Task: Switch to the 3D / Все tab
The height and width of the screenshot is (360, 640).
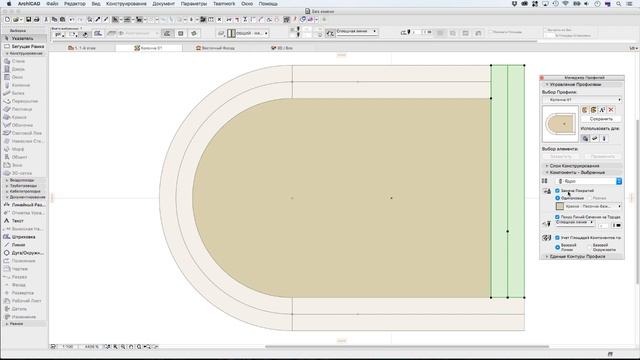Action: point(282,48)
